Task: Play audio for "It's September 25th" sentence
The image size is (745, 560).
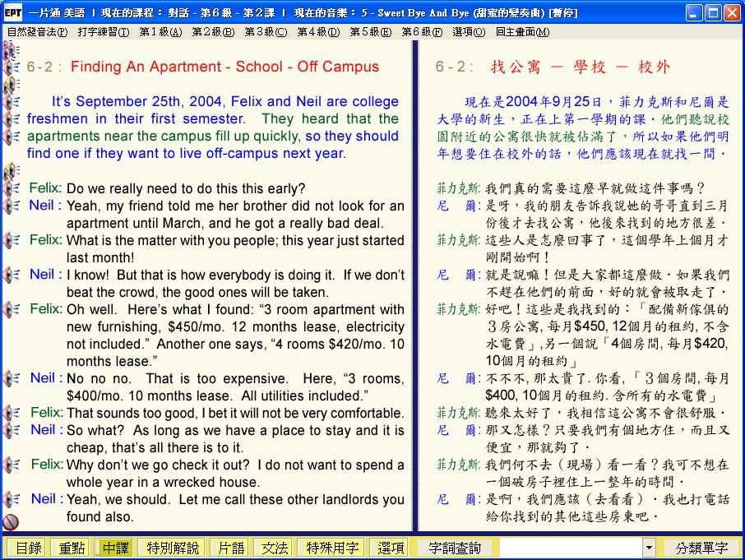Action: pos(12,102)
